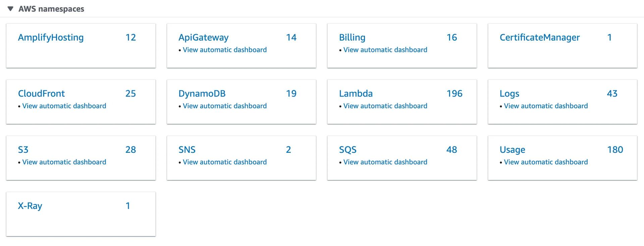Screen dimensions: 644x246
Task: Open the Billing namespace
Action: 352,37
